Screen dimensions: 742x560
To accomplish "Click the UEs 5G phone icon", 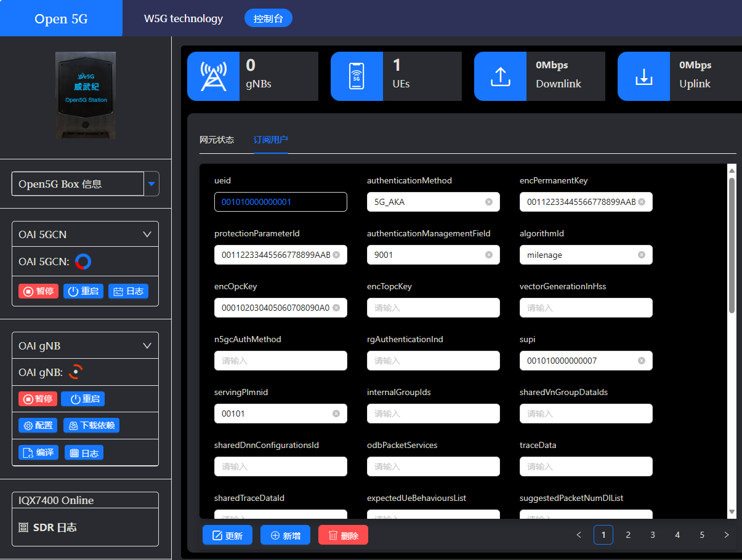I will pyautogui.click(x=357, y=76).
